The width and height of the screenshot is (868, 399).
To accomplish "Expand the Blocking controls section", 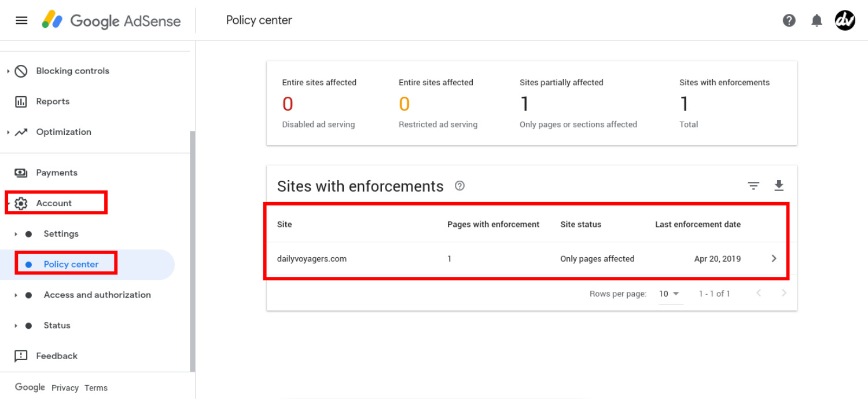I will 8,71.
